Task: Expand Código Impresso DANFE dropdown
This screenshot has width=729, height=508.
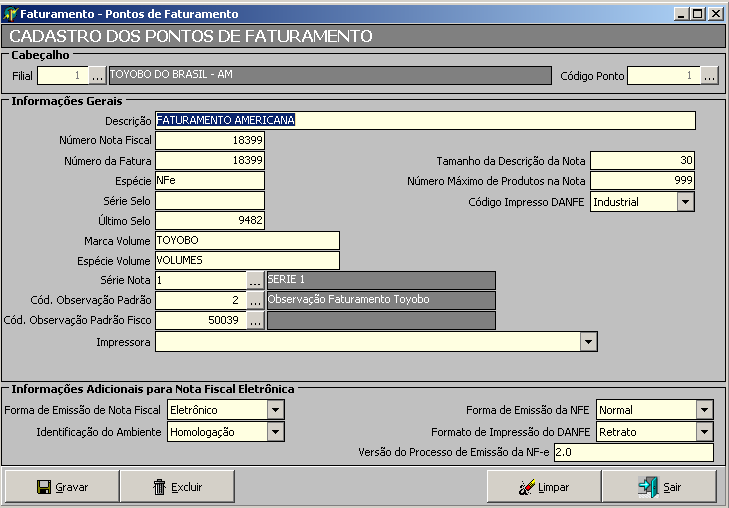Action: pyautogui.click(x=685, y=202)
